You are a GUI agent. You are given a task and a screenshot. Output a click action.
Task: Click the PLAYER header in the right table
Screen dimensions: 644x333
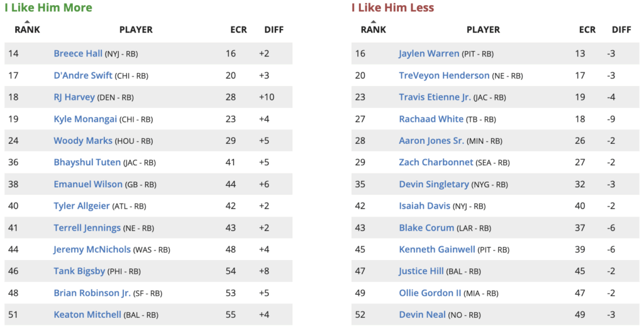483,30
